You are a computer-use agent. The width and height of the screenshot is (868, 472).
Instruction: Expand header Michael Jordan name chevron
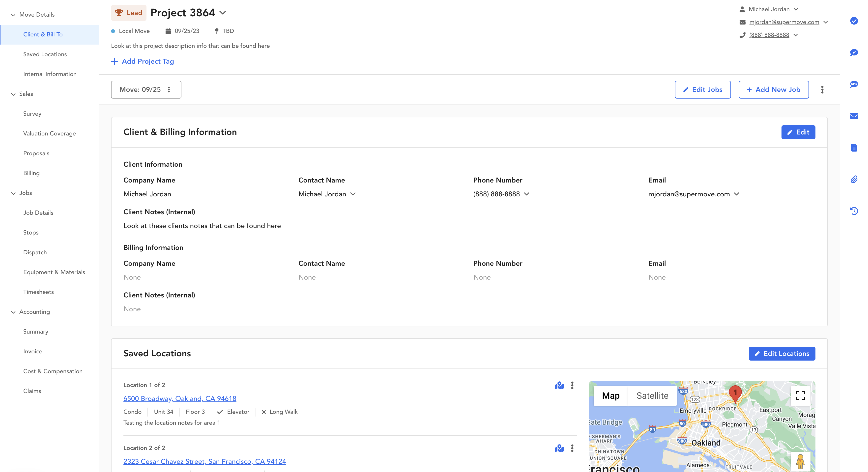pos(796,9)
